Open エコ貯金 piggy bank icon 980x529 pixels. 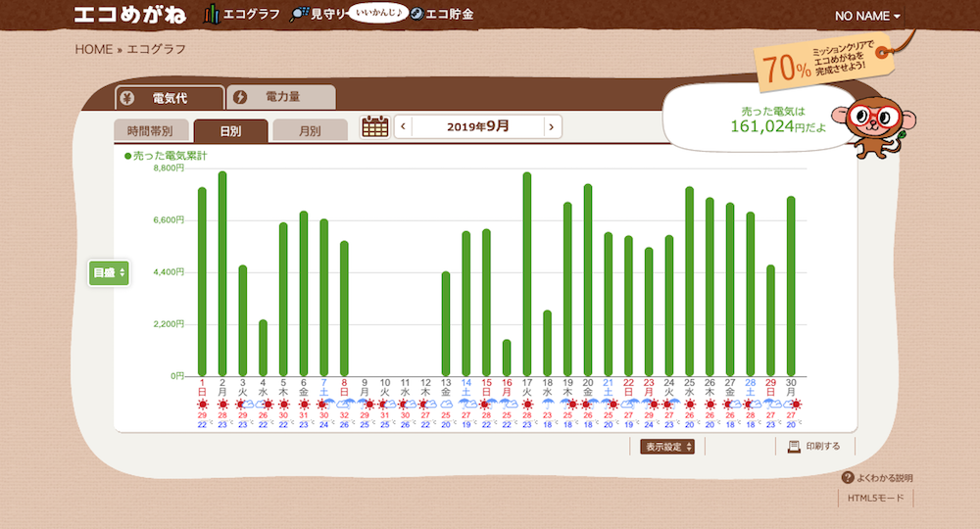point(416,15)
